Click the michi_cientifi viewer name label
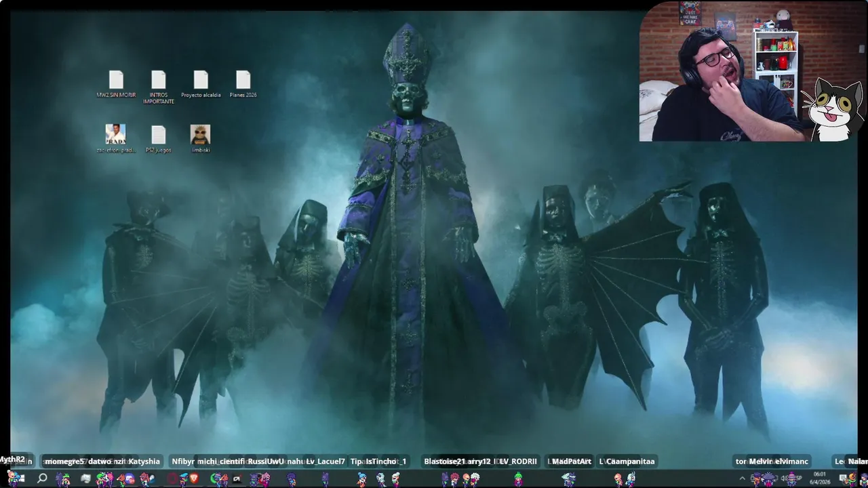868x488 pixels. [x=221, y=462]
